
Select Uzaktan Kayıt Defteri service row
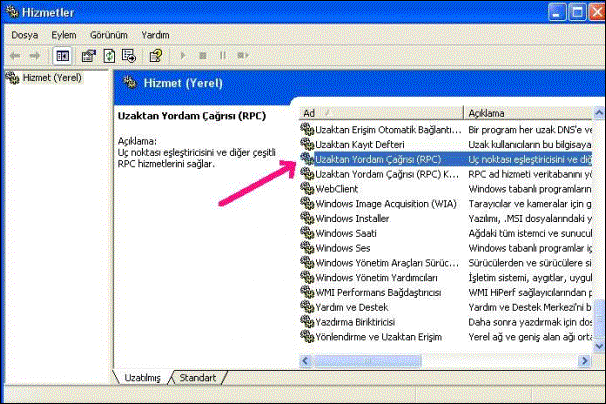click(x=360, y=145)
